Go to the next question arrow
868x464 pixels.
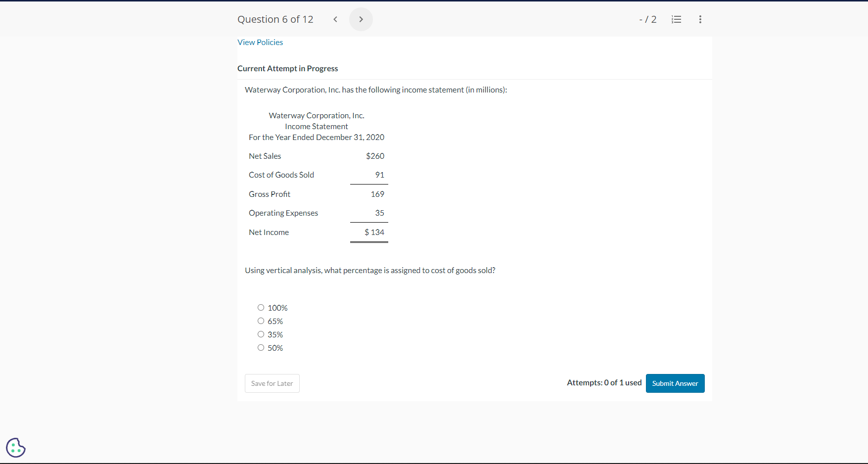pos(361,19)
